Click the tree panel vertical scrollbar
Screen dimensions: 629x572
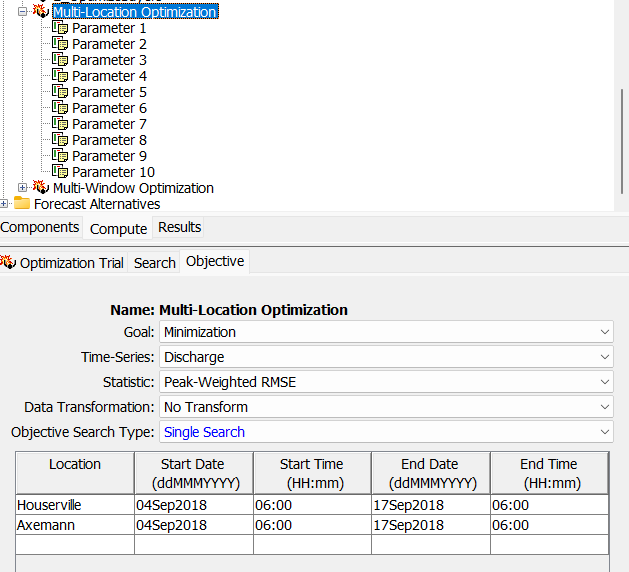(x=622, y=143)
